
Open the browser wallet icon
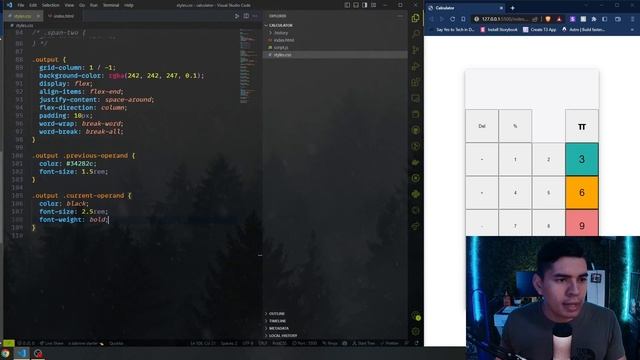tap(618, 19)
